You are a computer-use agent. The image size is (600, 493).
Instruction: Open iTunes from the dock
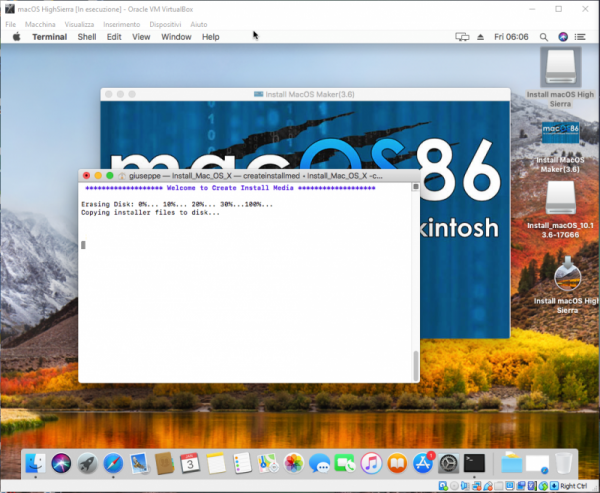click(x=371, y=463)
